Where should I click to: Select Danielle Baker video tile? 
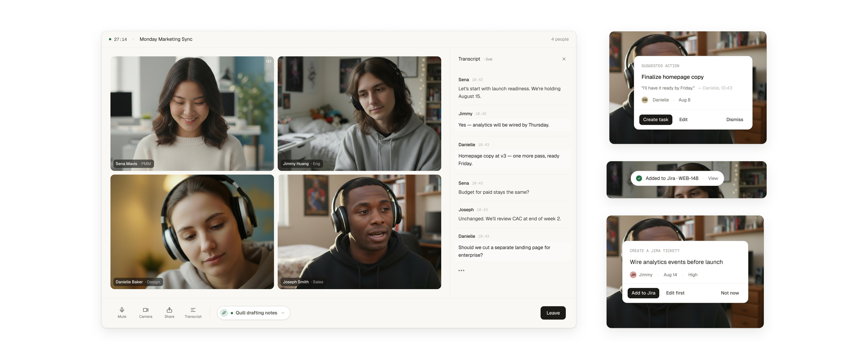(192, 232)
